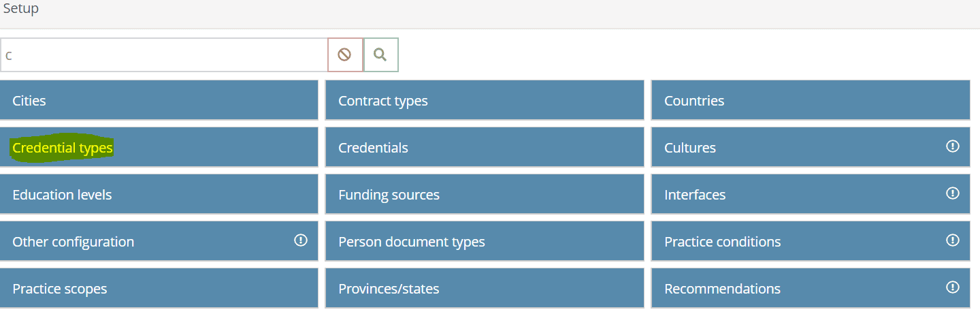Select Person document types tile

tap(485, 241)
